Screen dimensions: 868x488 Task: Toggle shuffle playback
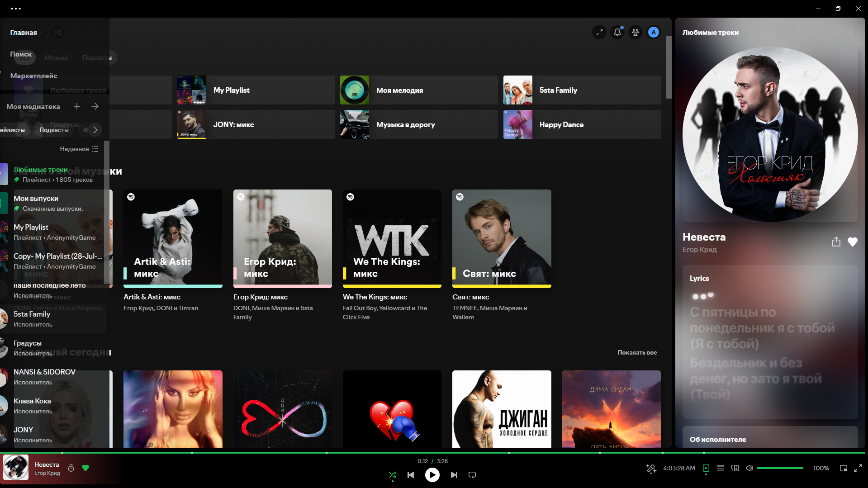tap(392, 475)
